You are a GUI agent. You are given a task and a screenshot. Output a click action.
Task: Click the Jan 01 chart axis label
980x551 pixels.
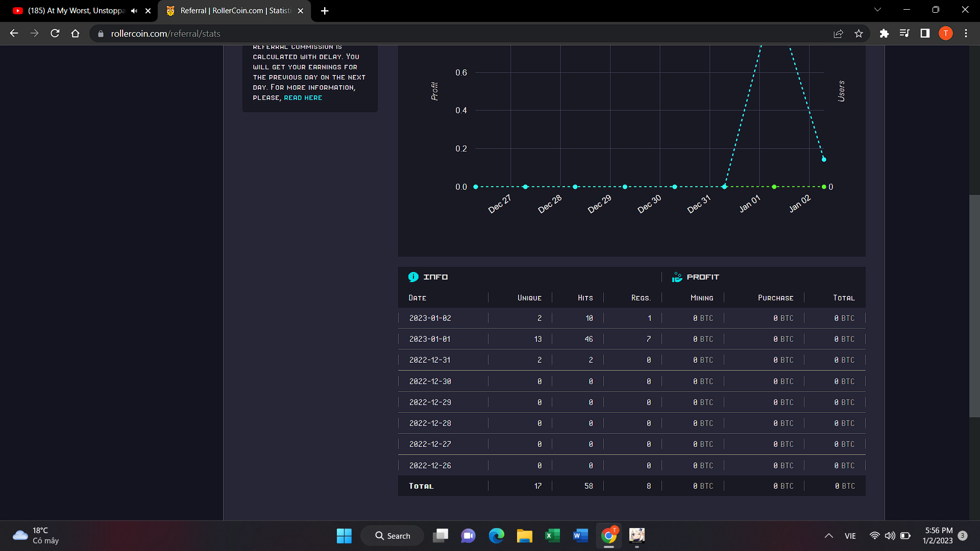[x=750, y=204]
